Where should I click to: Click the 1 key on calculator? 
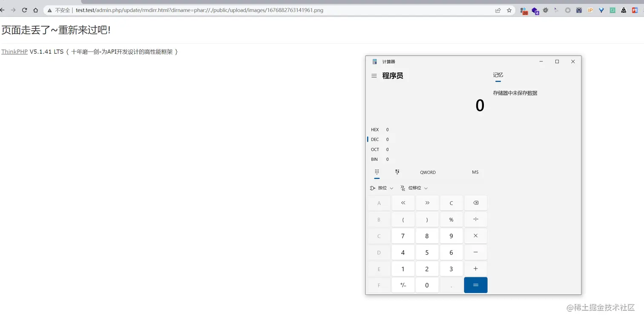tap(403, 269)
